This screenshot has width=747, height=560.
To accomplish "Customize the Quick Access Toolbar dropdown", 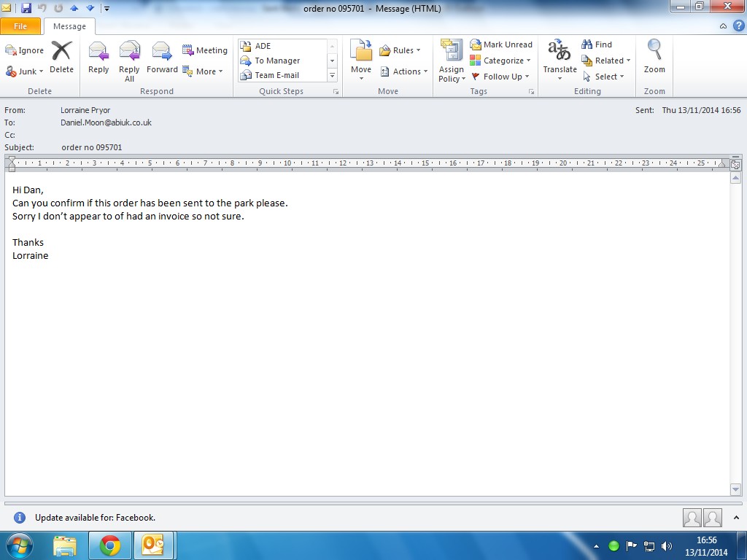I will 107,9.
